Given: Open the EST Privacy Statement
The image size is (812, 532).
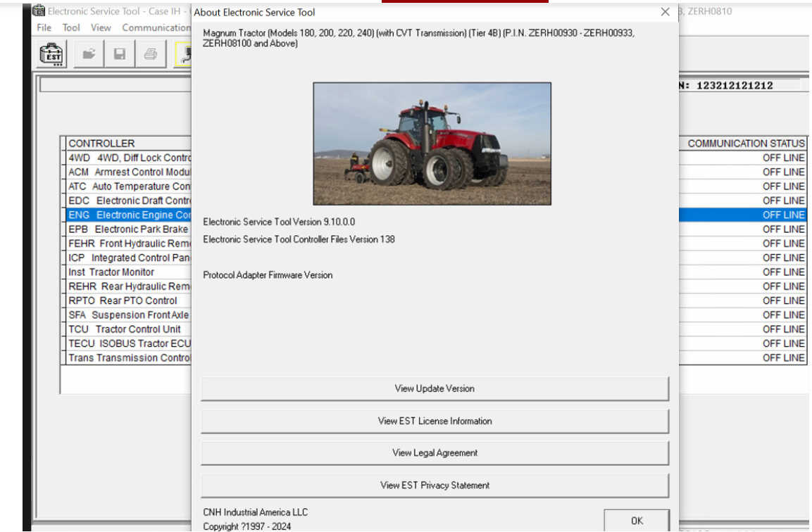Looking at the screenshot, I should (435, 485).
